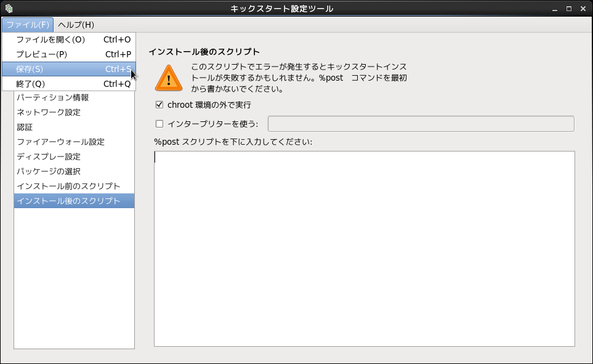Uncheck the chroot 環境の外で実行 checkbox

tap(159, 105)
